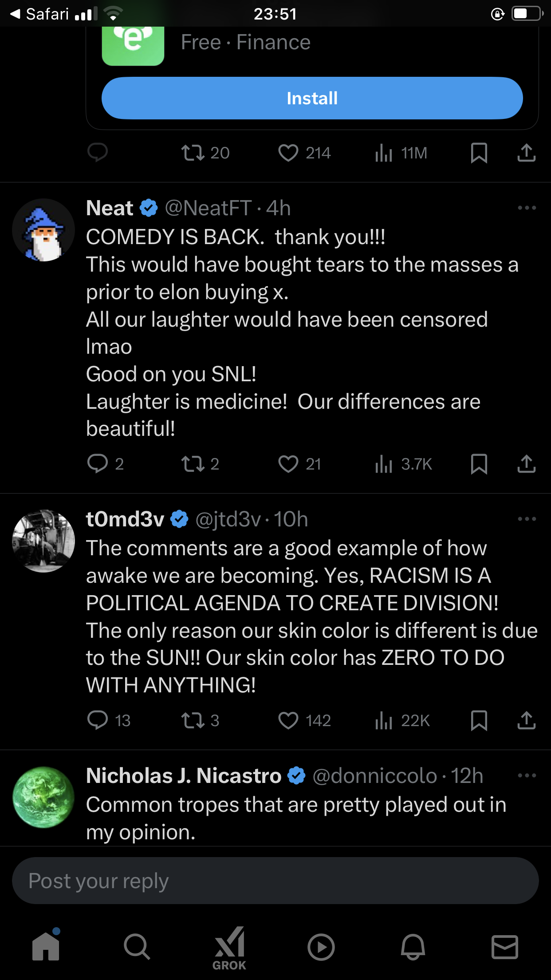This screenshot has width=551, height=980.
Task: Open Notifications bell
Action: (413, 947)
